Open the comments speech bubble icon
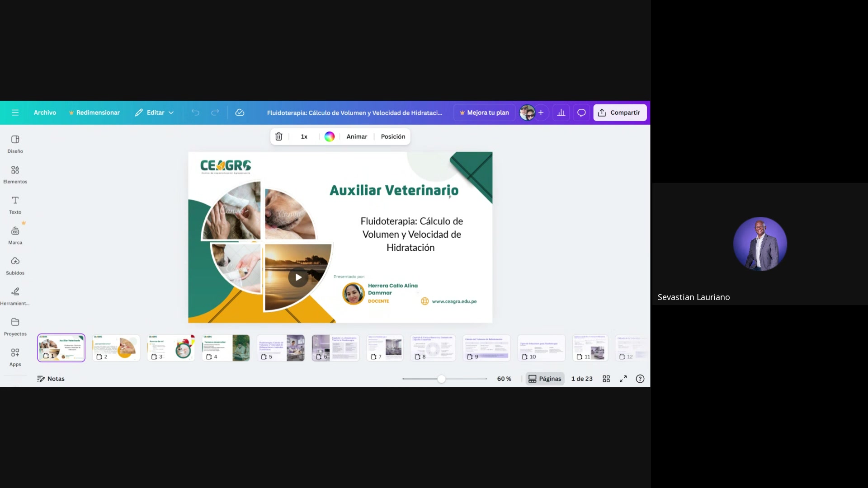This screenshot has height=488, width=868. click(x=581, y=113)
